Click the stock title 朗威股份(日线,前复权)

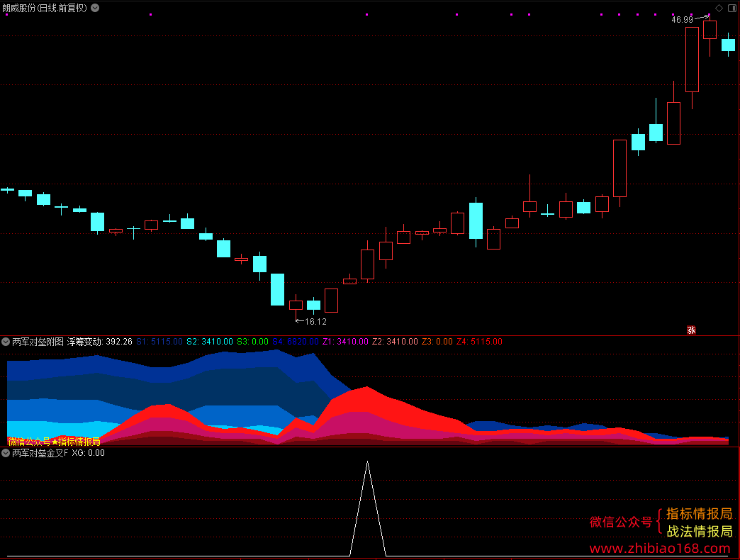(45, 8)
